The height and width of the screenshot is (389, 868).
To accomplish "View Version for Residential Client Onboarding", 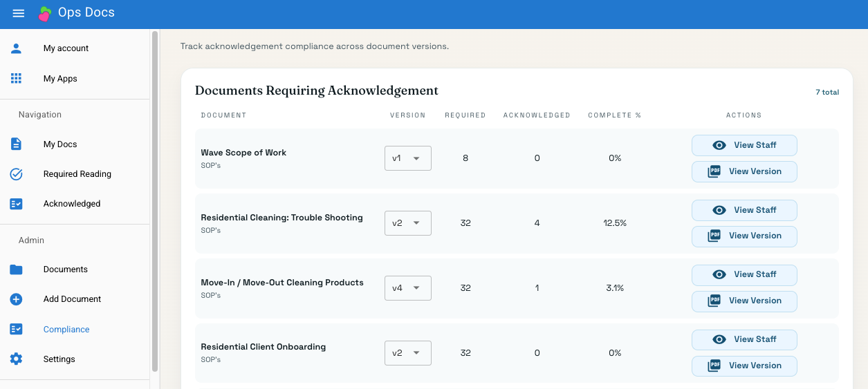I will 744,366.
